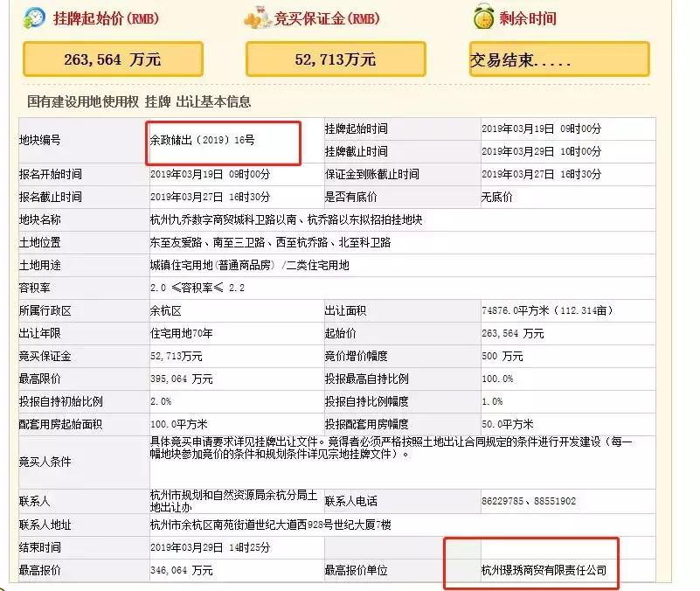Viewport: 700px width, 591px height.
Task: Select listing start time 2019年03月19日 09时00分
Action: pos(541,129)
